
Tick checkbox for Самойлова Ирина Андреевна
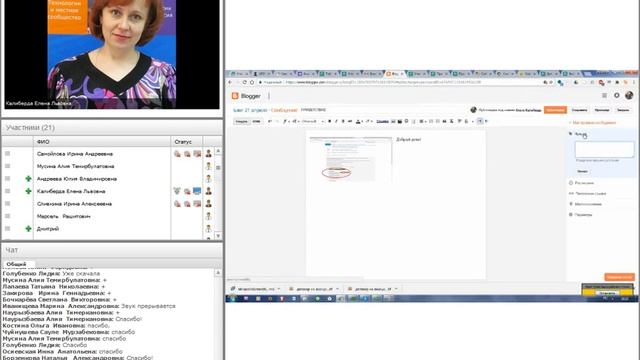pyautogui.click(x=7, y=154)
